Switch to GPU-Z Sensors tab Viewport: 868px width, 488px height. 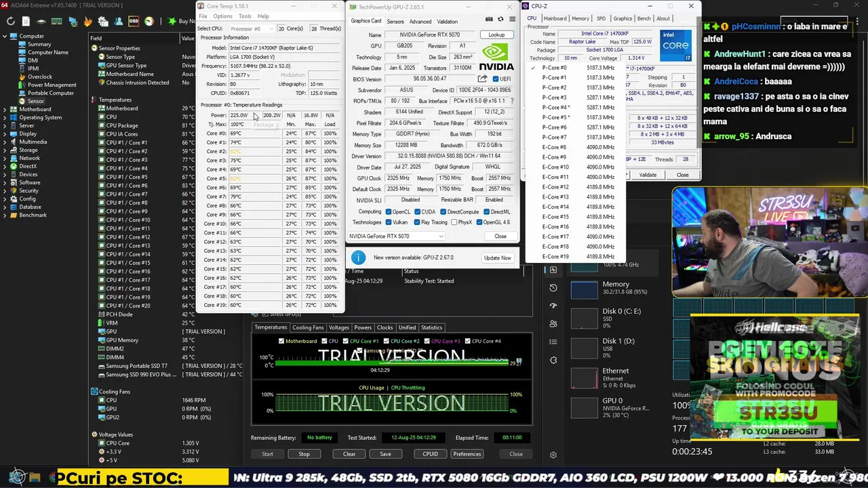coord(395,22)
